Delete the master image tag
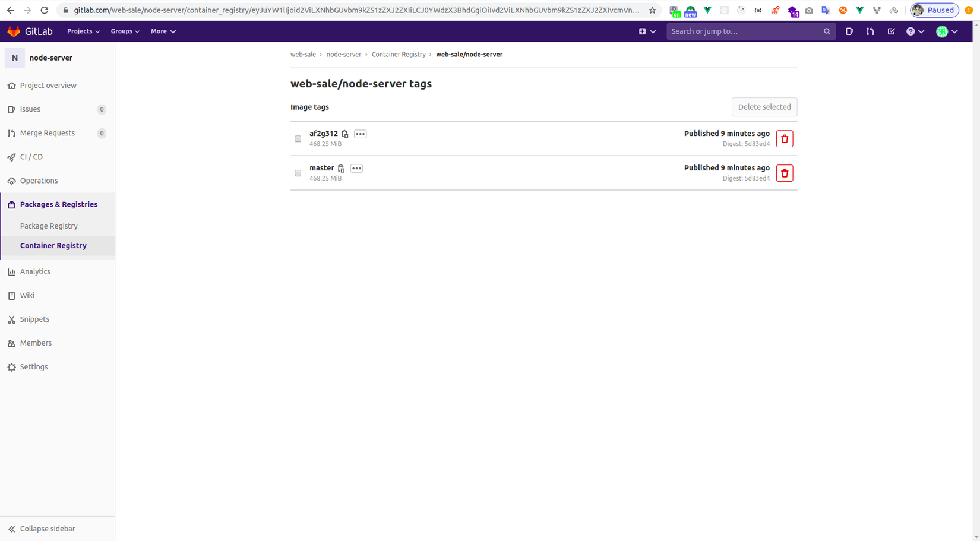Screen dimensions: 980x541 tap(785, 173)
